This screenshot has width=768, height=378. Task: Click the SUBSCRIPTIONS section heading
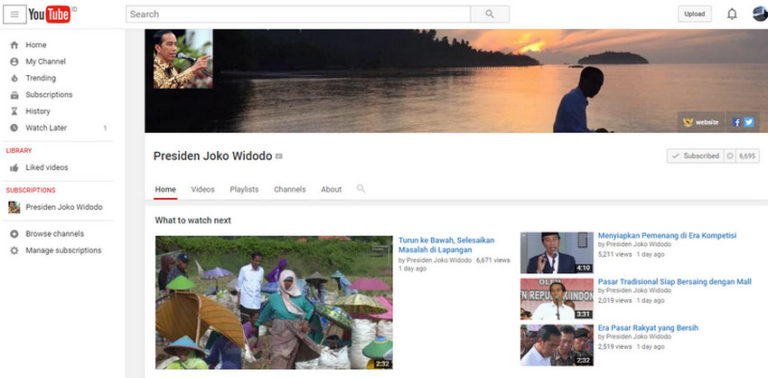click(x=31, y=190)
